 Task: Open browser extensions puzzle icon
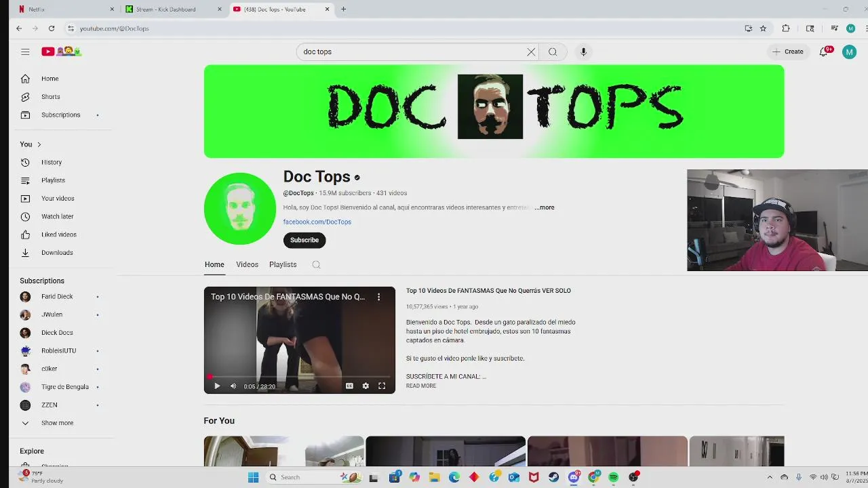tap(786, 28)
